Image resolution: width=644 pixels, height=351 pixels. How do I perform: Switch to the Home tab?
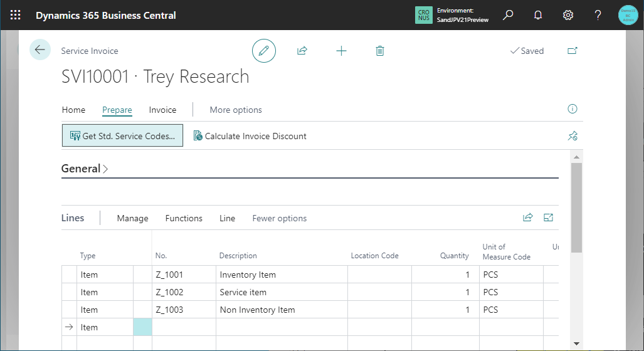73,110
